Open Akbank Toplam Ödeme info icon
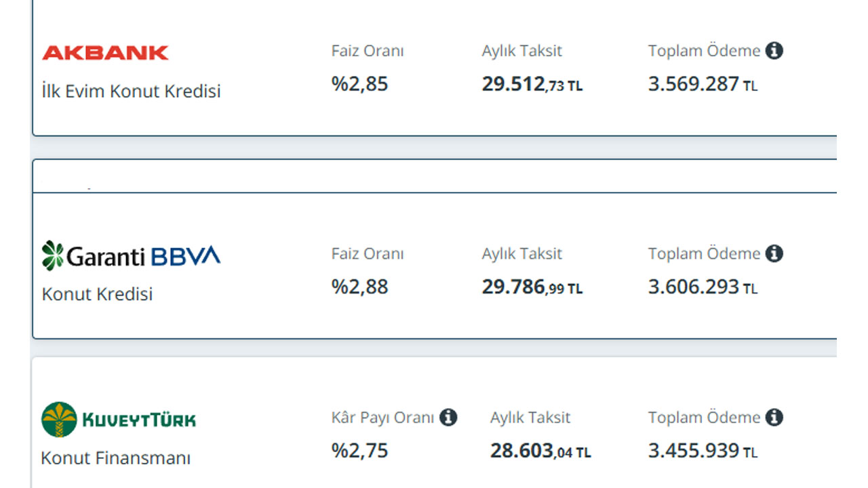This screenshot has height=488, width=868. coord(774,51)
